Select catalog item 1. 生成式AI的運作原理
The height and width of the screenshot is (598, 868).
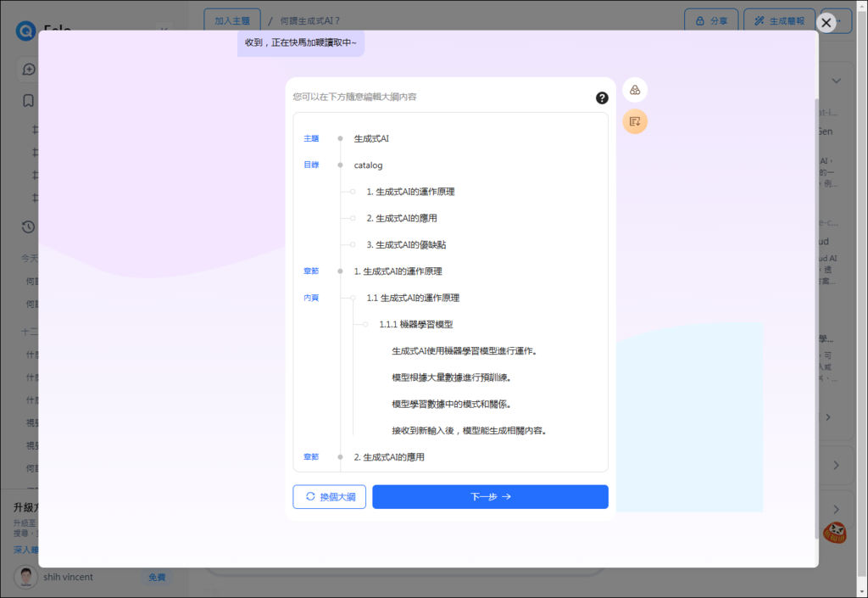click(x=410, y=192)
